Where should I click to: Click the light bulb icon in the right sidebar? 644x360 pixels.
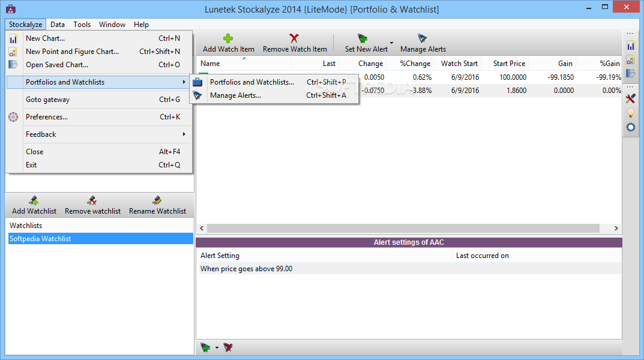630,112
